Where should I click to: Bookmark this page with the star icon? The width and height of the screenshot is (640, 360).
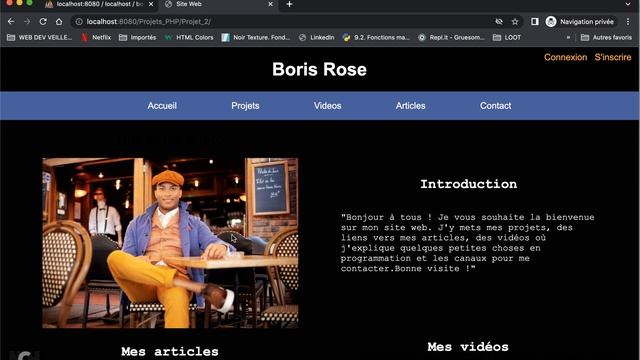click(x=515, y=22)
